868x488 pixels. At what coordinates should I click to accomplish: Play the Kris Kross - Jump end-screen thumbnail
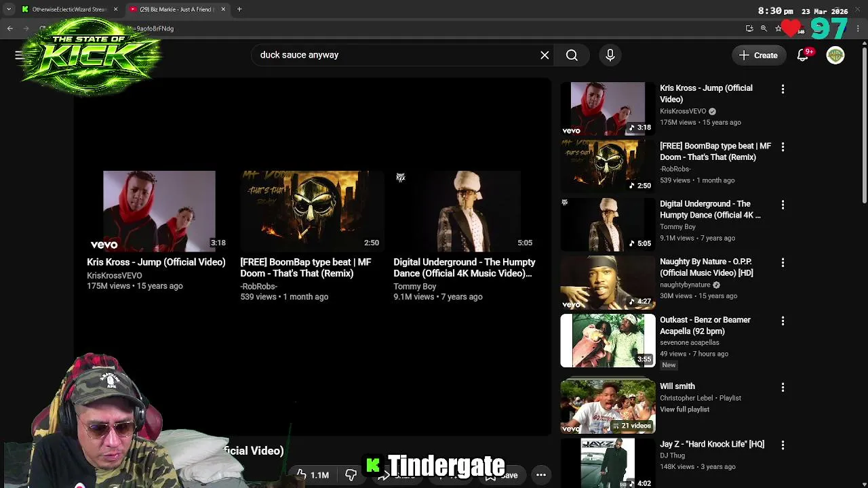tap(159, 211)
